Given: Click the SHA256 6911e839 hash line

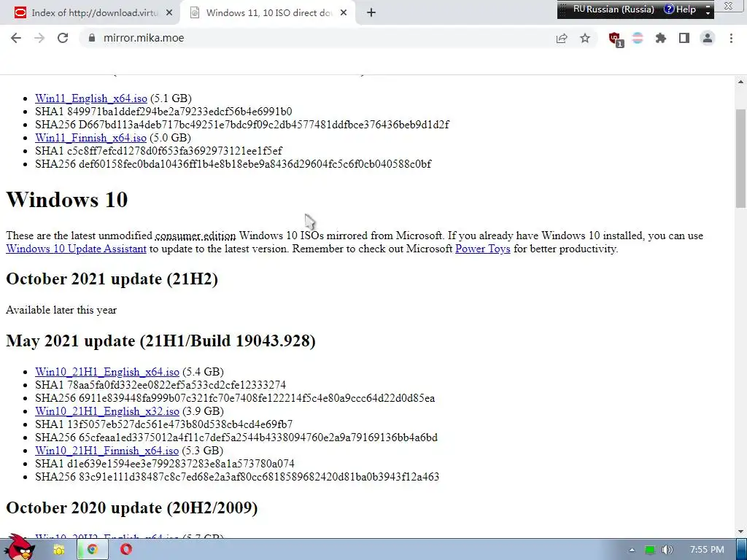Looking at the screenshot, I should pyautogui.click(x=235, y=398).
